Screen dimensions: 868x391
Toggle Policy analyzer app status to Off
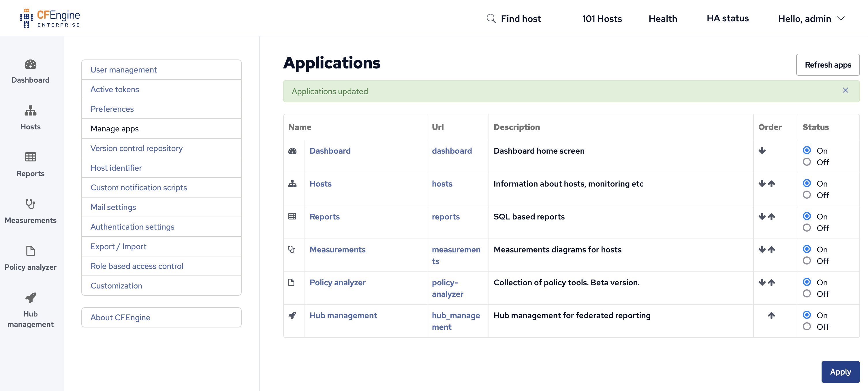tap(807, 293)
